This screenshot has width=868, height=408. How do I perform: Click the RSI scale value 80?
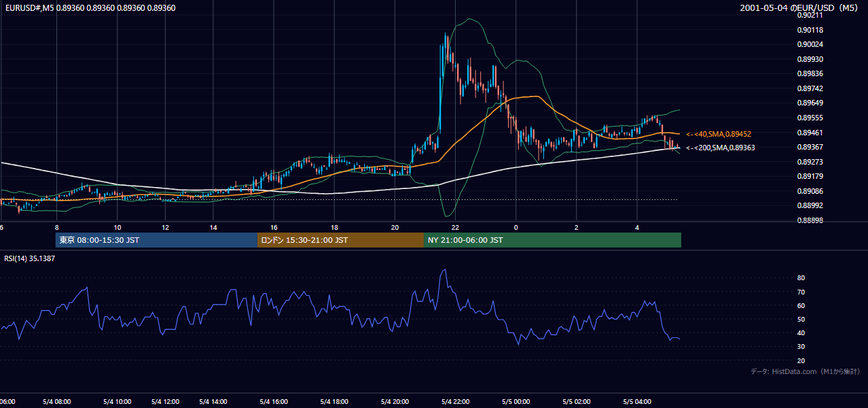[x=801, y=278]
